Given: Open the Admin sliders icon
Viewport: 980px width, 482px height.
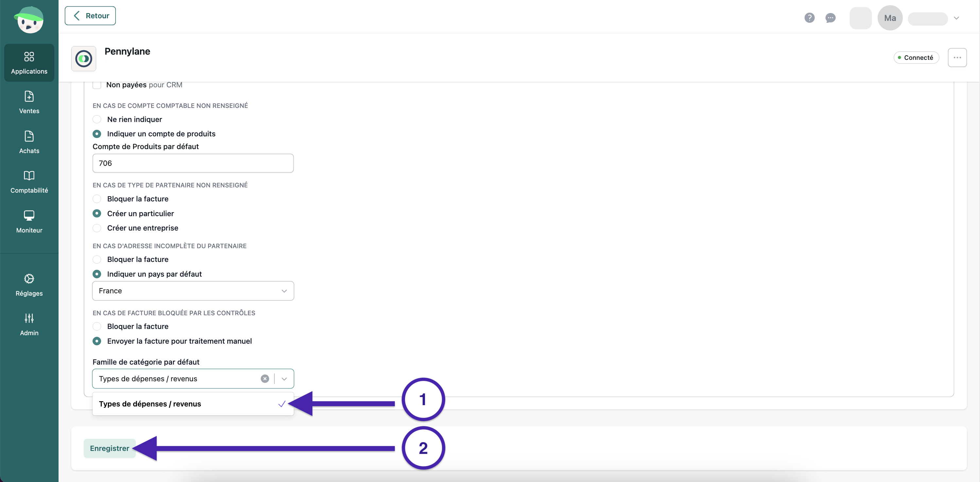Looking at the screenshot, I should (29, 324).
